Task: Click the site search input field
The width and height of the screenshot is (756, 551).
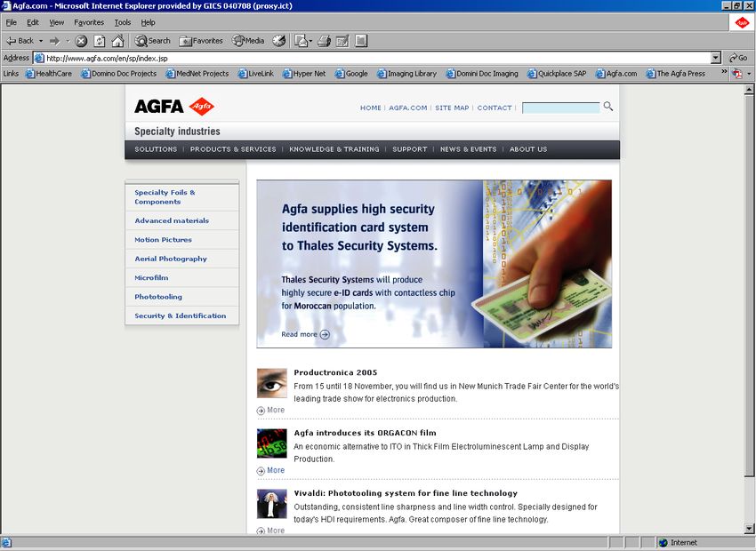Action: coord(560,108)
